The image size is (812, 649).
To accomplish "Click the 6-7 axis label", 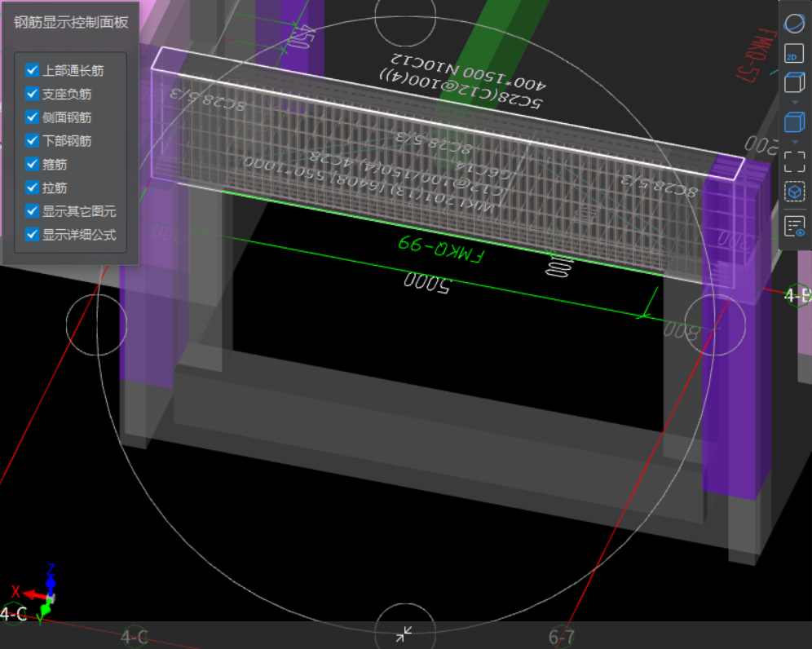I will coord(562,637).
